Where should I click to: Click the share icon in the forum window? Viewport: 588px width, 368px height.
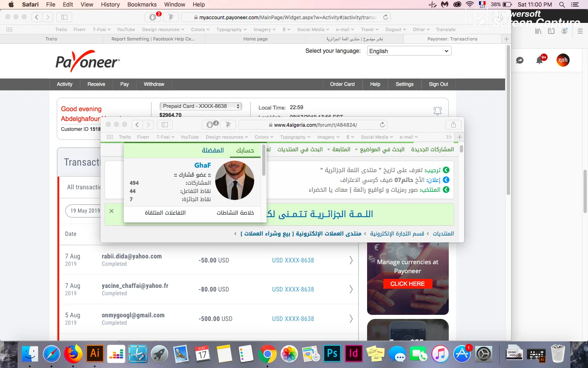453,125
